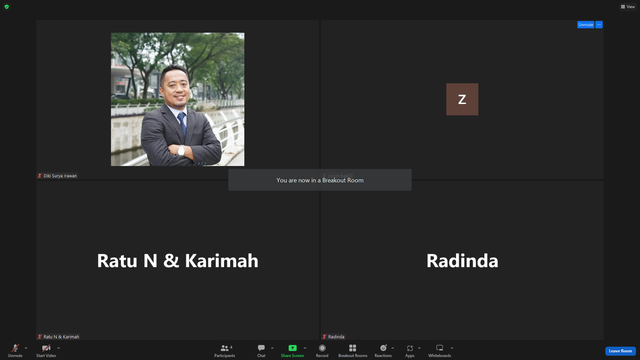Viewport: 640px width, 360px height.
Task: Open video options arrow beside Start Video
Action: (58, 348)
